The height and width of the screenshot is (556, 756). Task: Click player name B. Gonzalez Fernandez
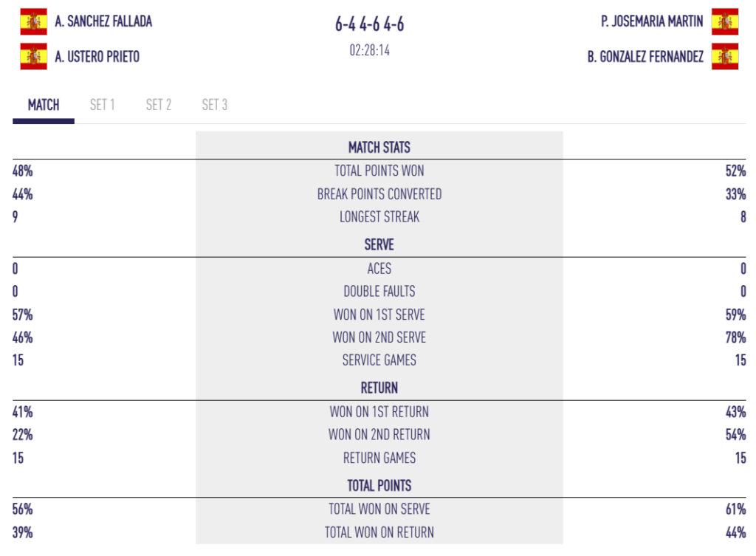(645, 57)
